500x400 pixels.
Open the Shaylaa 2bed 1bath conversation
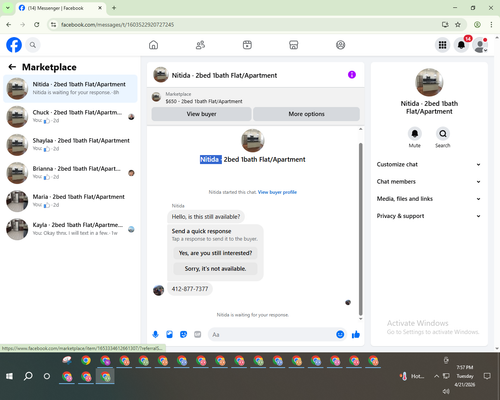(x=70, y=145)
